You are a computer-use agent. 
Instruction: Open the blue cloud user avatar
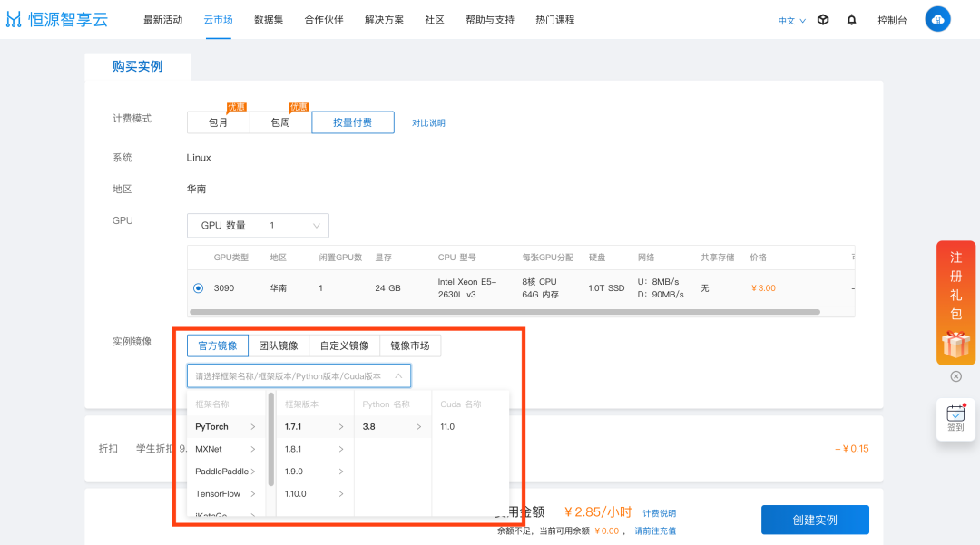(937, 19)
